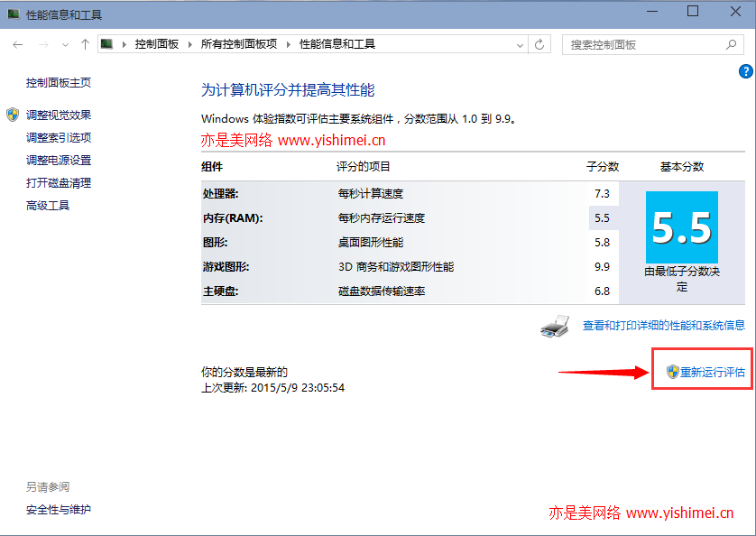Screen dimensions: 756x536
Task: Click the 基本分数 column header
Action: pyautogui.click(x=682, y=167)
